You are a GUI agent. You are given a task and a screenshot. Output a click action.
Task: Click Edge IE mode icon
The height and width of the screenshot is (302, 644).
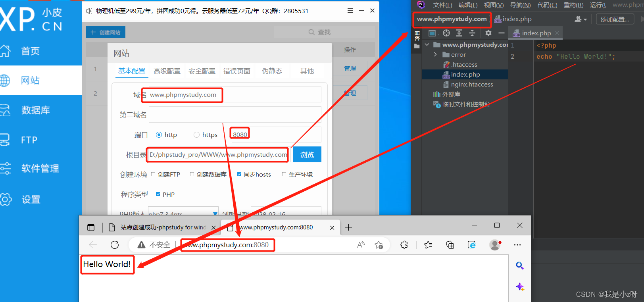(472, 245)
